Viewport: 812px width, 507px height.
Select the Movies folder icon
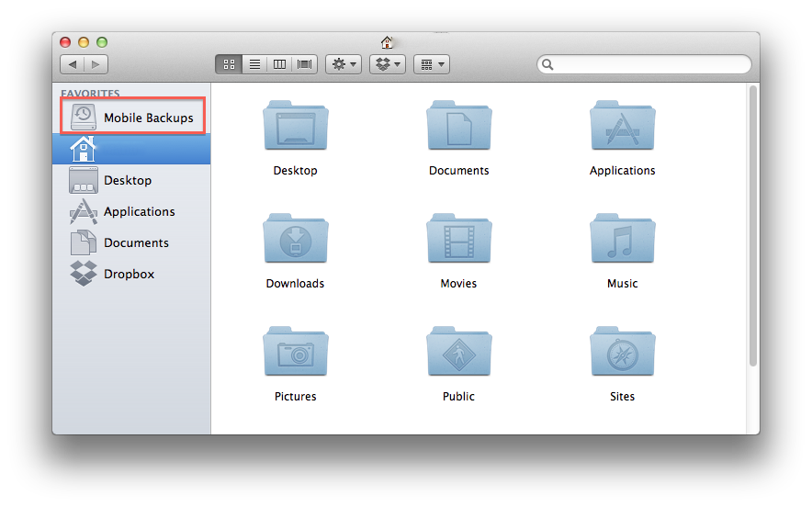459,239
